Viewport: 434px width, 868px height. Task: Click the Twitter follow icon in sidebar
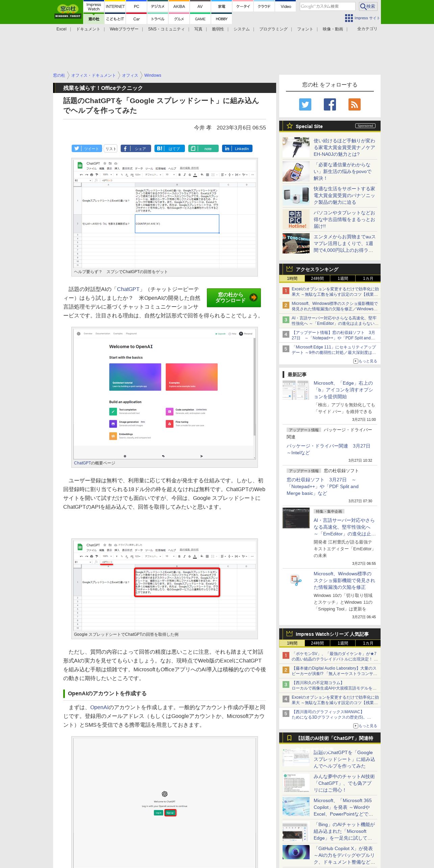point(305,104)
